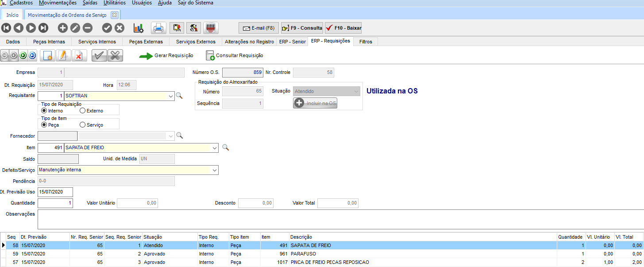Create new requisition with new-document icon
This screenshot has height=267, width=644.
[47, 55]
